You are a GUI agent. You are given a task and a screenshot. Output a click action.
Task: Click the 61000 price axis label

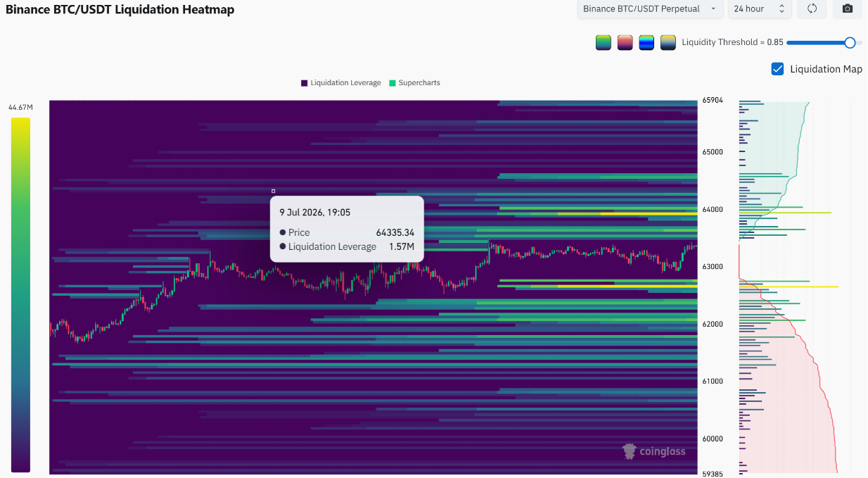pyautogui.click(x=713, y=382)
